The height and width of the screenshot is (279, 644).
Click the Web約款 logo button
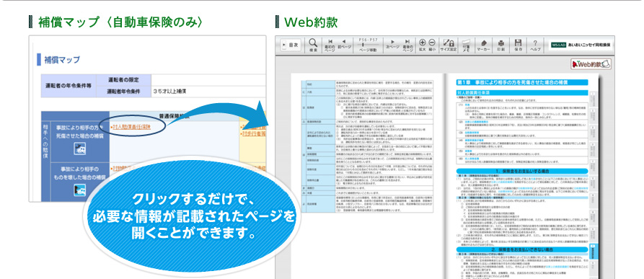[x=591, y=64]
